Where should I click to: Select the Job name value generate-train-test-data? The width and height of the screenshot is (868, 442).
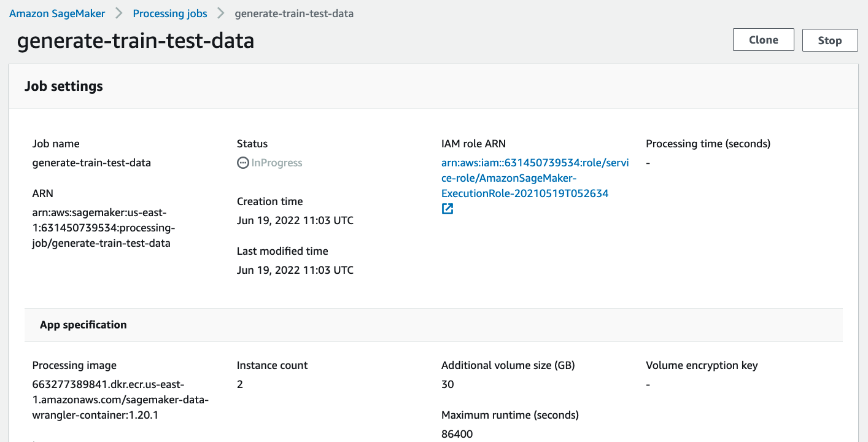point(91,163)
